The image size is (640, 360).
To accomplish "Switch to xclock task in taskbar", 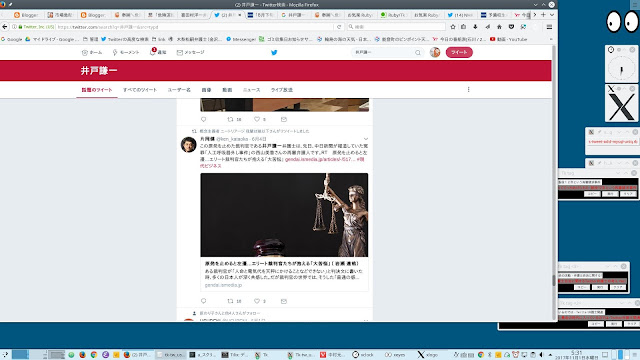I will (x=363, y=355).
